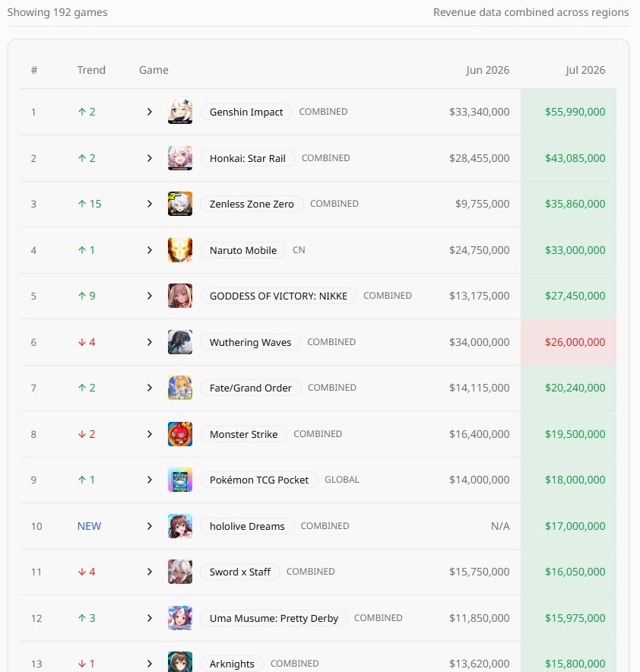
Task: Click Zenless Zone Zero's $35,860,000 July value
Action: coord(575,204)
